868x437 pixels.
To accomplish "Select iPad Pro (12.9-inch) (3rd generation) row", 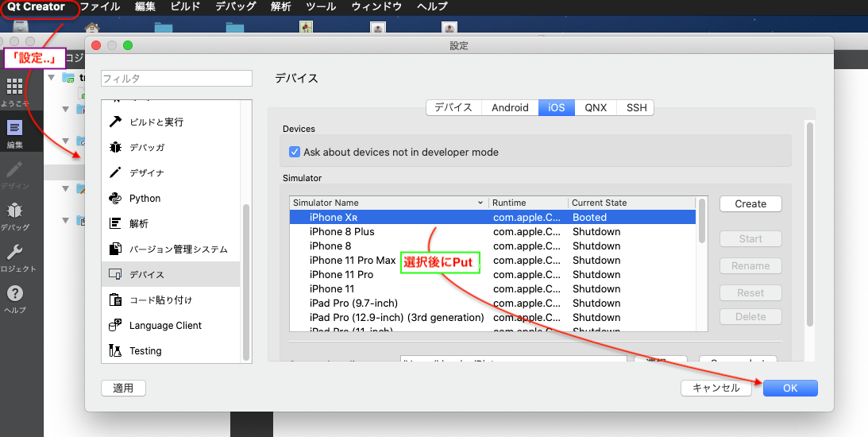I will tap(492, 318).
